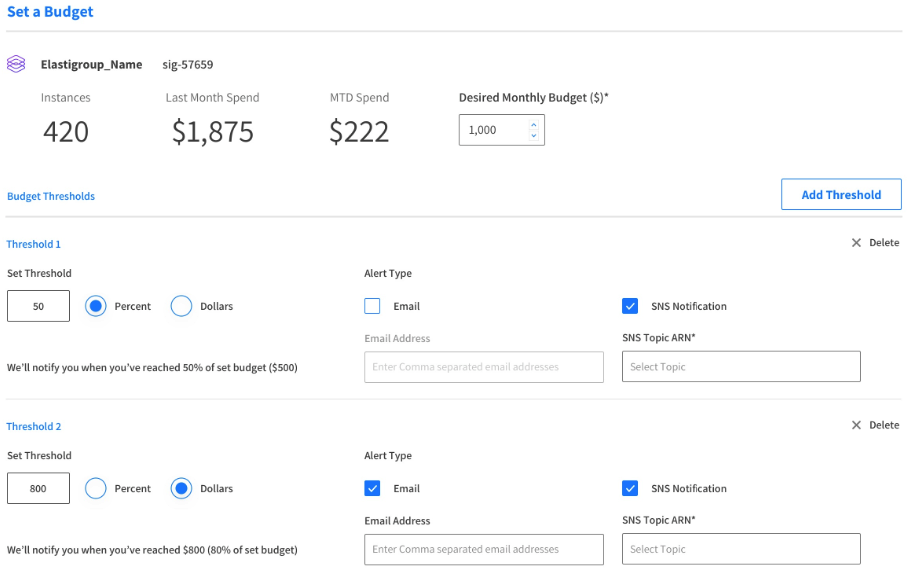Open Threshold 2 SNS Topic dropdown

(x=740, y=549)
